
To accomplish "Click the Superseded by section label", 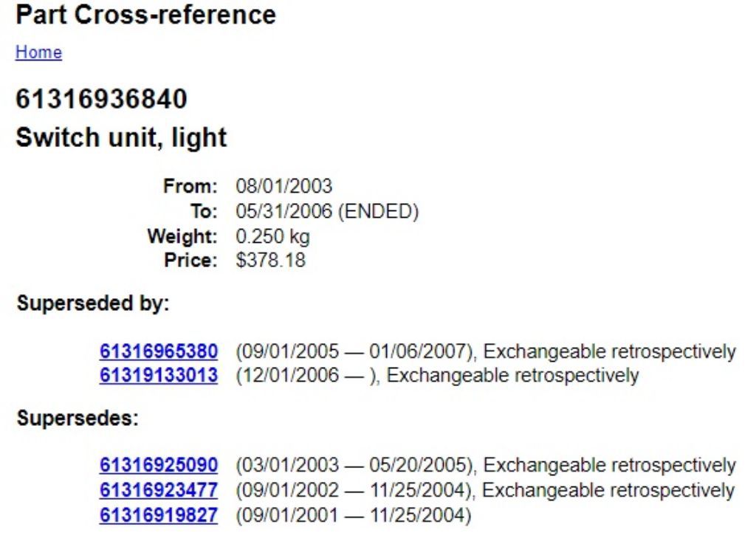I will tap(93, 303).
